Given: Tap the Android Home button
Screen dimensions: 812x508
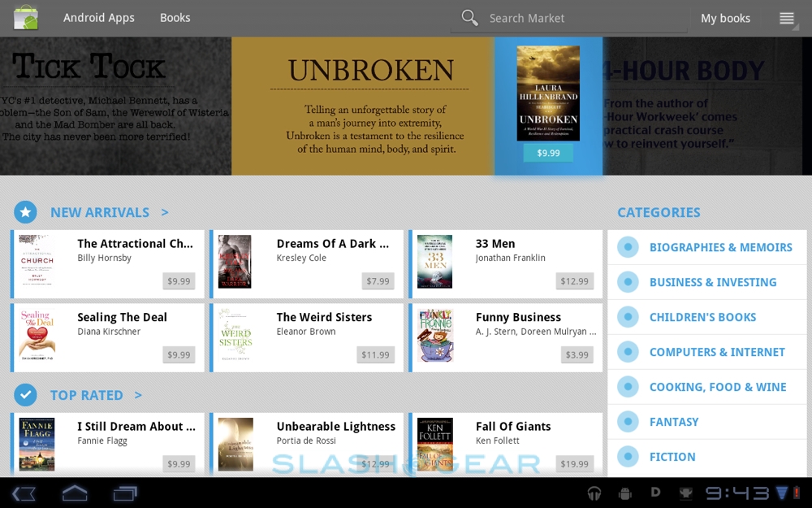Looking at the screenshot, I should coord(75,493).
